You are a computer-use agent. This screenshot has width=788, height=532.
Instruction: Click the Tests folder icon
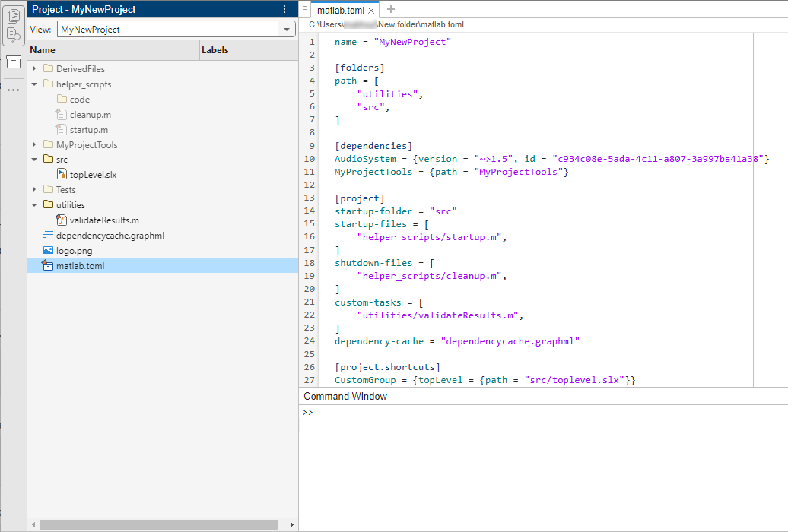coord(48,189)
